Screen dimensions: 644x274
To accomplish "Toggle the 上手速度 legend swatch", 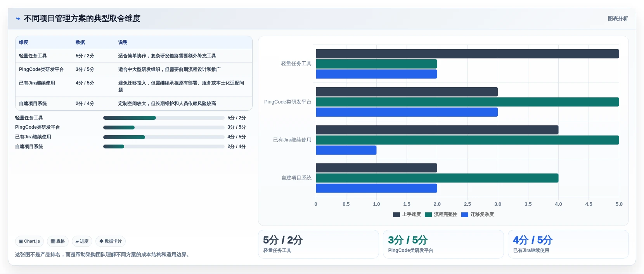I will 396,215.
